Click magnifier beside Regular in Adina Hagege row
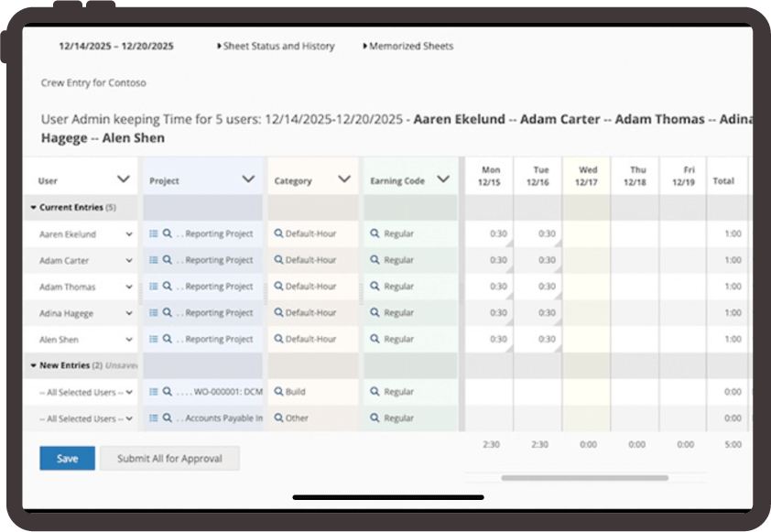The image size is (771, 532). (x=375, y=313)
